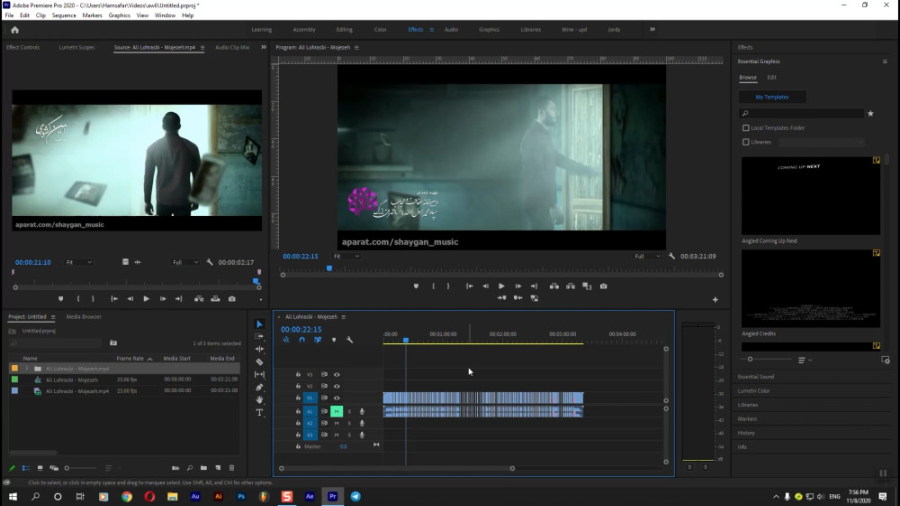900x506 pixels.
Task: Open Source monitor settings wrench
Action: coord(210,262)
